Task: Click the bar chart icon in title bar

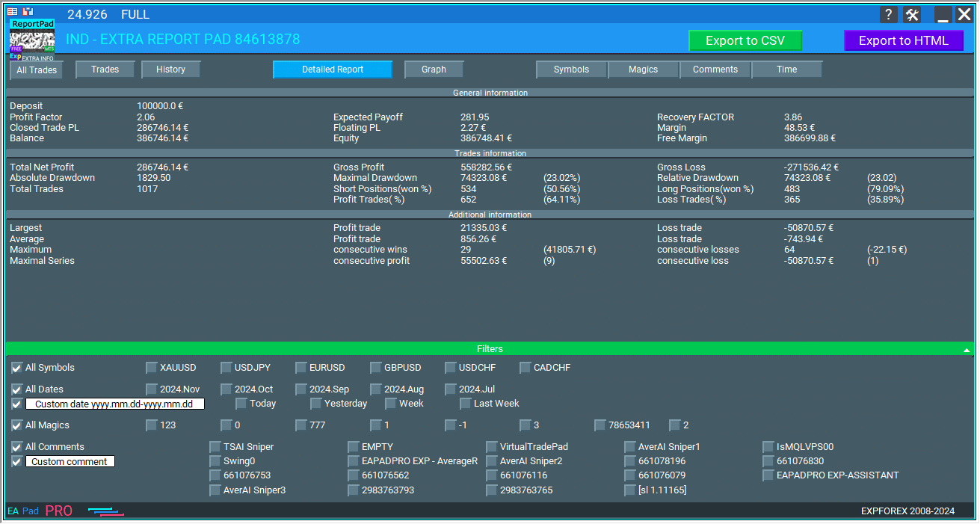Action: (28, 12)
